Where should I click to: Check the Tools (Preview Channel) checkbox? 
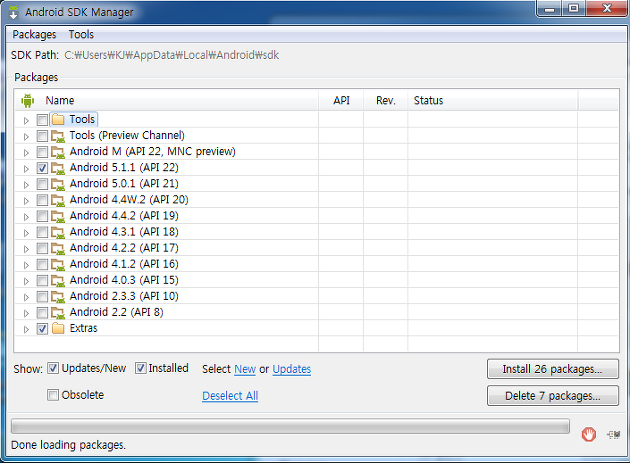(x=42, y=136)
